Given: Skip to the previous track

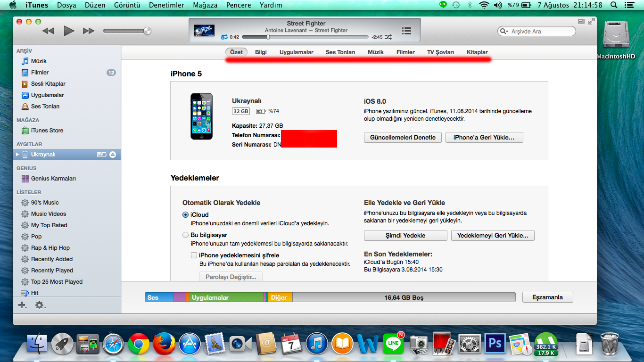Looking at the screenshot, I should 48,31.
